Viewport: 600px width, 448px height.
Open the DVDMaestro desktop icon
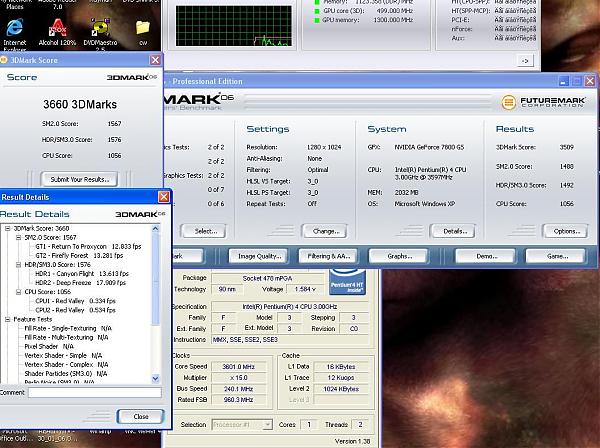[100, 28]
